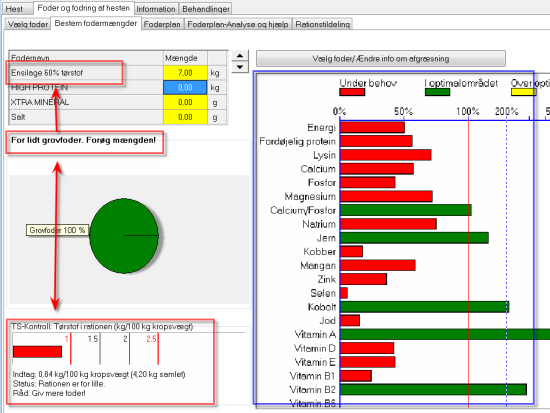The image size is (550, 413).
Task: Open the Vælg foder sub-tab
Action: coord(28,24)
